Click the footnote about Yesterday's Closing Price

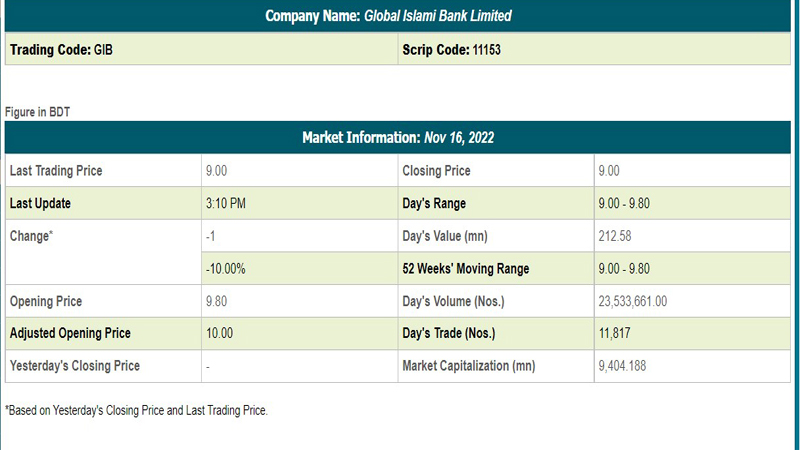pyautogui.click(x=136, y=410)
